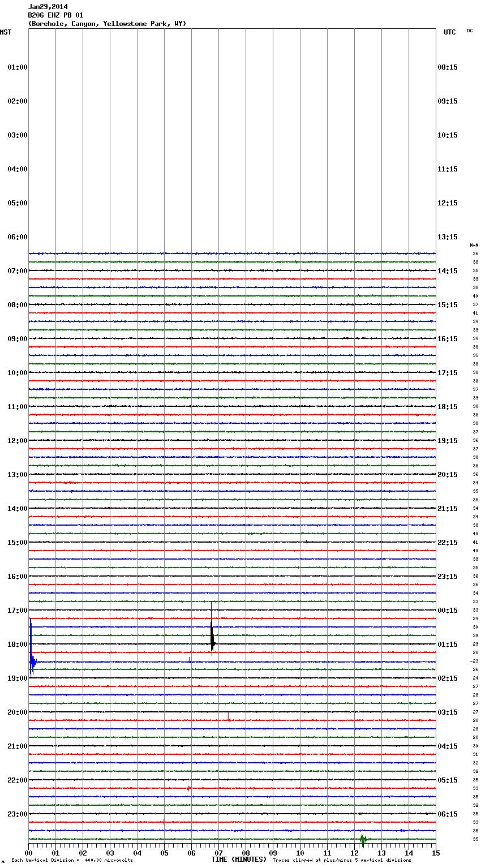Click the MST hour label 18:00
This screenshot has height=868, width=481.
point(18,644)
